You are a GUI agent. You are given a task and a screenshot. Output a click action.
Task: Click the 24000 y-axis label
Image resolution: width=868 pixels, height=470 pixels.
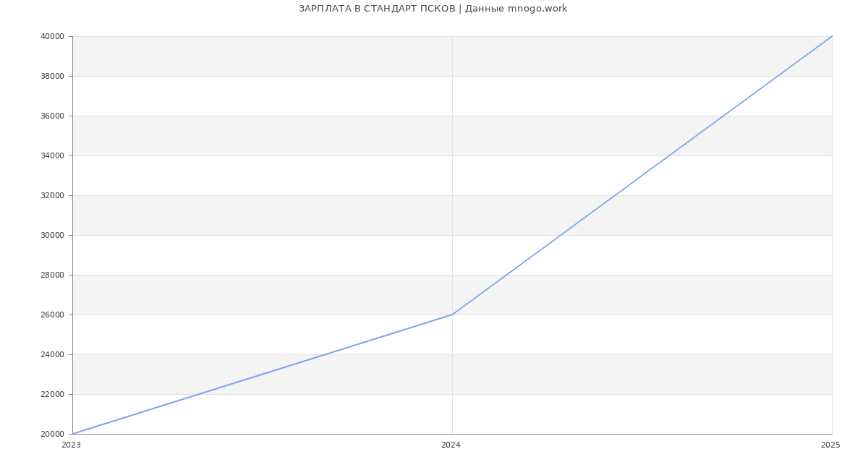53,354
